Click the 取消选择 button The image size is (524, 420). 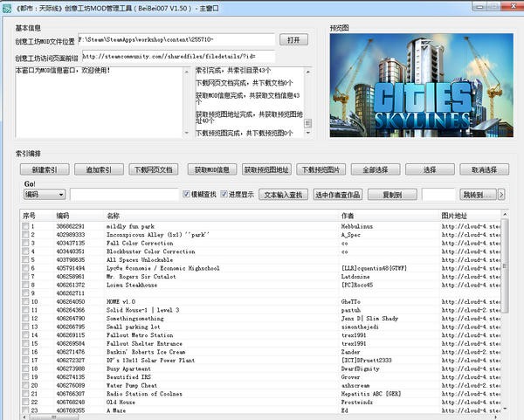484,169
